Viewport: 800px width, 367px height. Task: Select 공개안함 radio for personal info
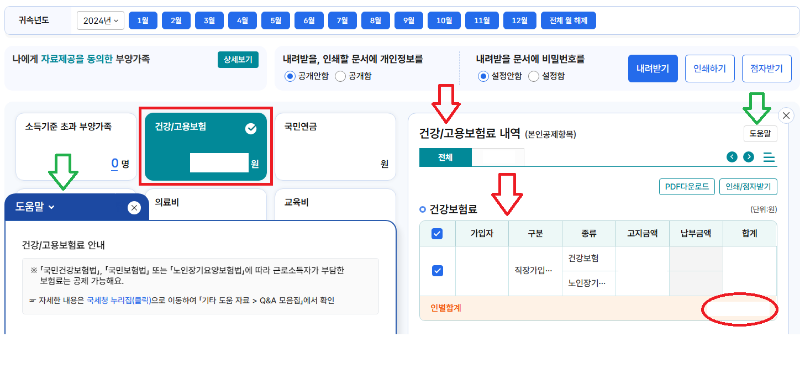click(290, 77)
